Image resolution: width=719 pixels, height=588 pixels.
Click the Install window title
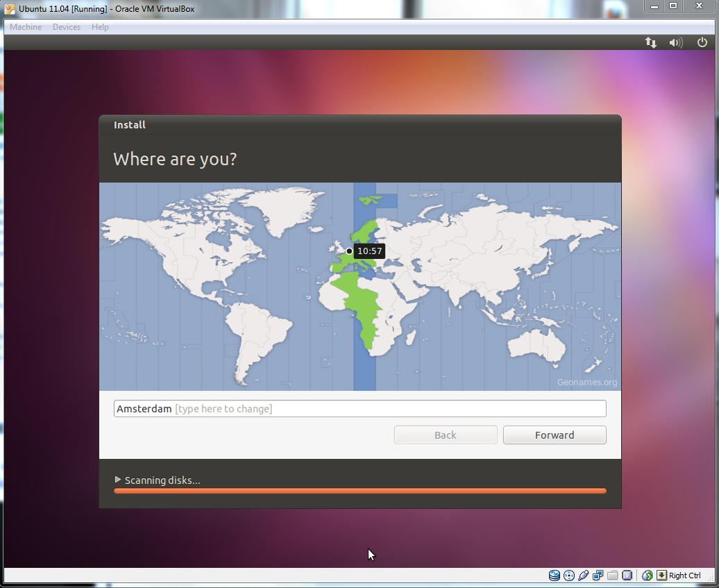[130, 125]
